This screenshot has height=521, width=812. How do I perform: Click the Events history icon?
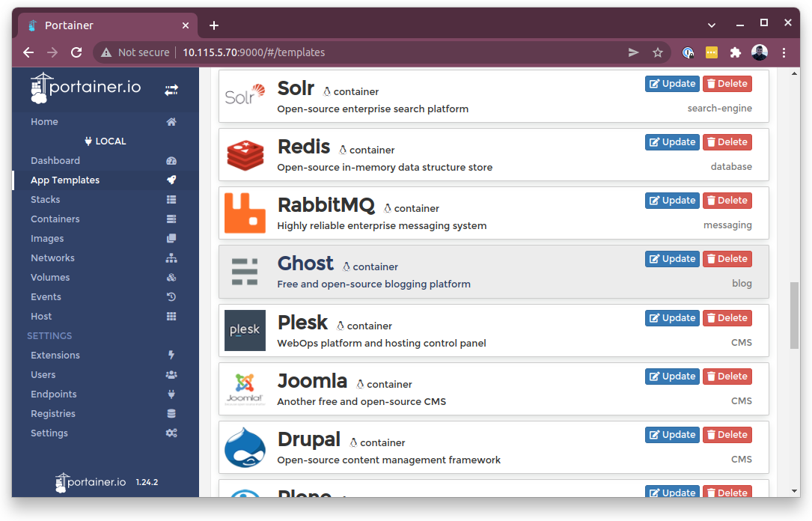point(171,297)
